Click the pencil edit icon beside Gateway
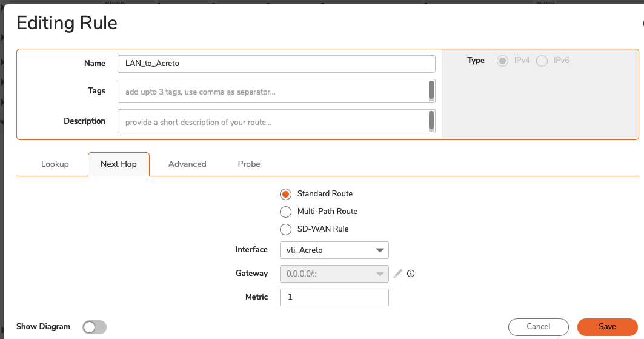This screenshot has width=644, height=339. (x=397, y=274)
